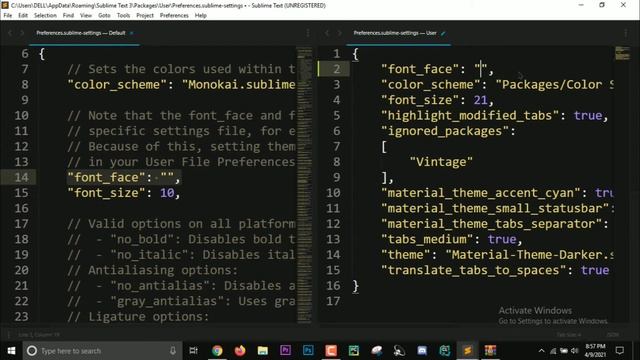Click the "no_antialias" comment line
The image size is (640, 360).
[181, 286]
